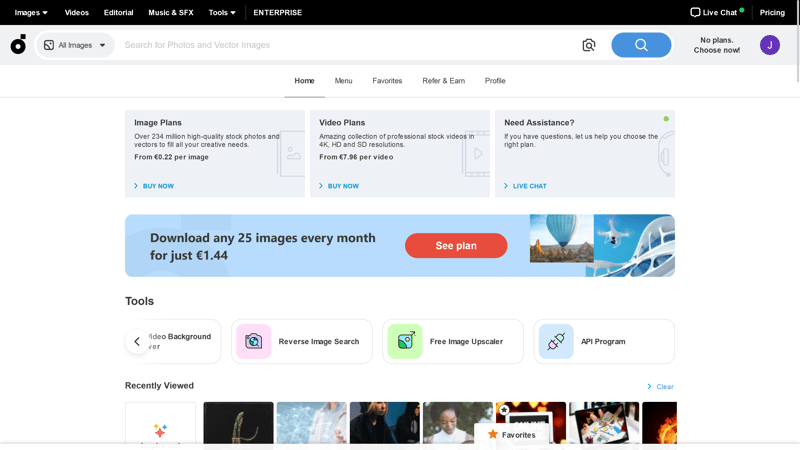The height and width of the screenshot is (450, 800).
Task: Click the red See plan button
Action: [x=456, y=246]
